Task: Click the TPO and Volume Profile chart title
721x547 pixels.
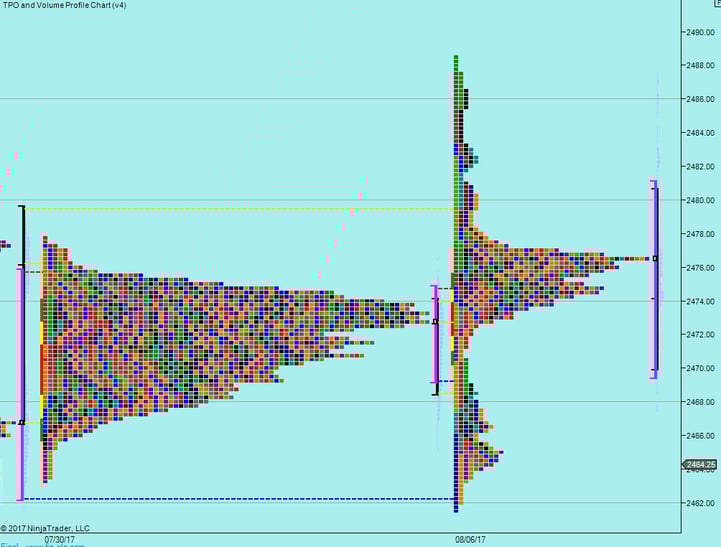Action: (64, 6)
